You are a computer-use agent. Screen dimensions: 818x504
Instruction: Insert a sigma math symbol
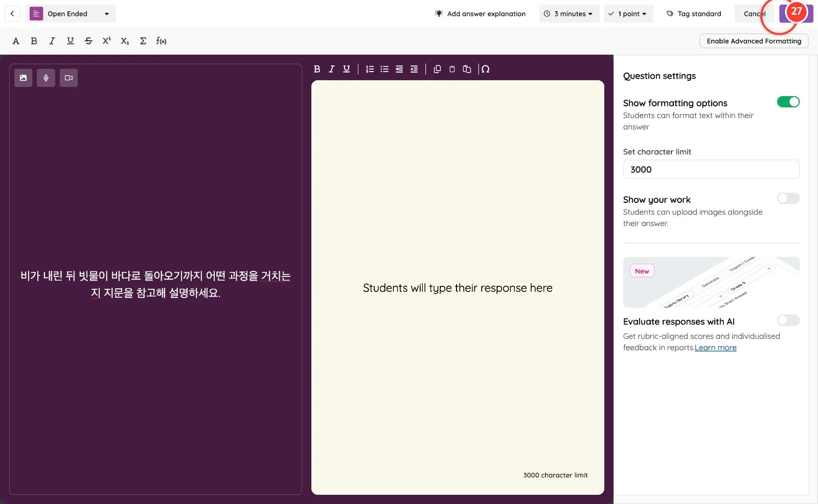coord(143,41)
